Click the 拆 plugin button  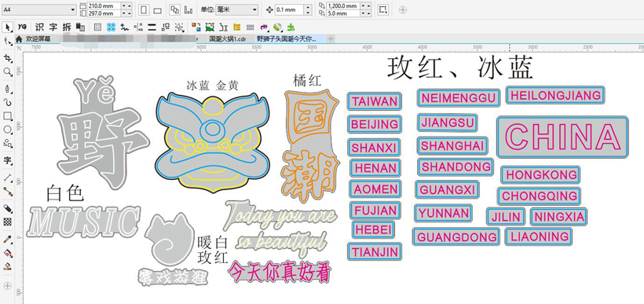67,27
